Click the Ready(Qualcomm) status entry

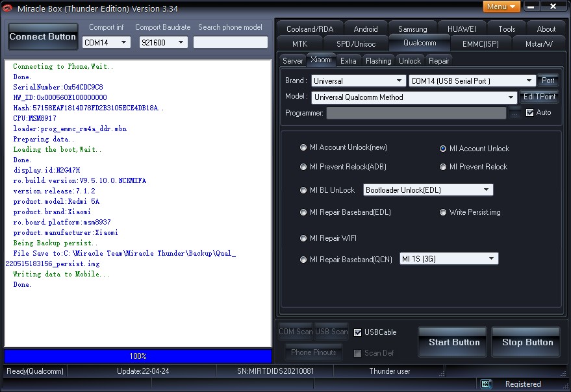point(35,371)
